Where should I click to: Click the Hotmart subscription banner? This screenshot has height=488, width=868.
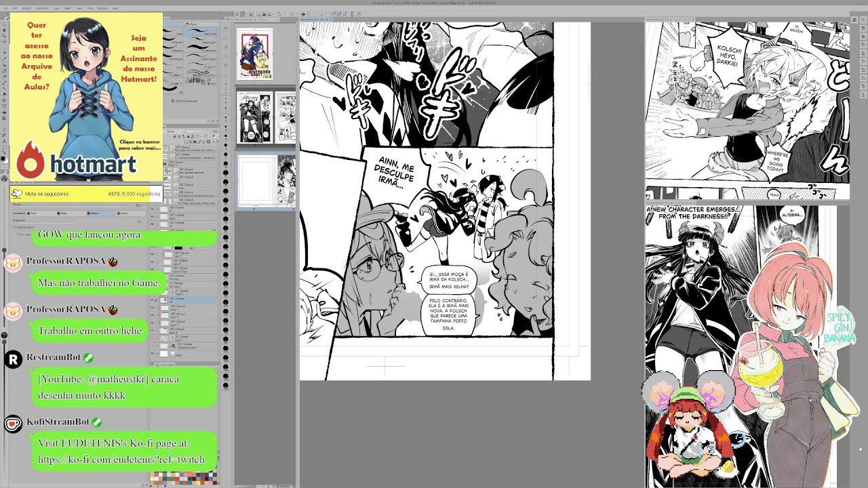pos(86,97)
